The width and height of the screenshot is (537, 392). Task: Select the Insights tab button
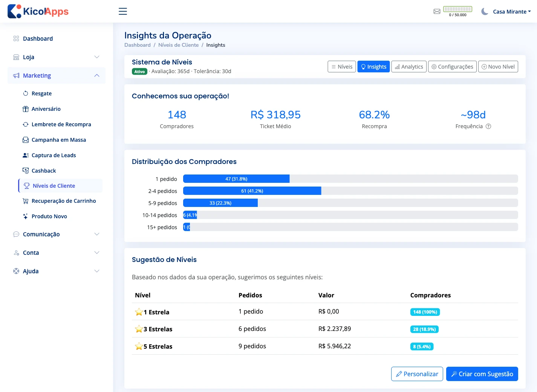click(373, 67)
